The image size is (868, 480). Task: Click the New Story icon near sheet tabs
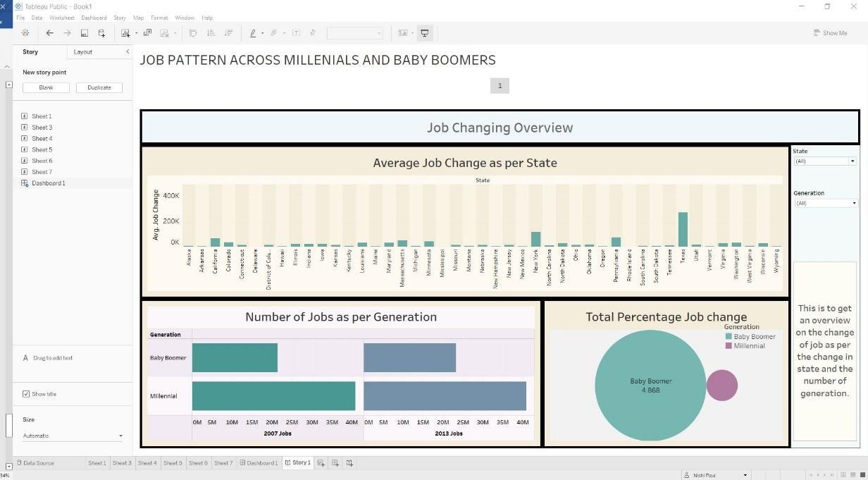(x=349, y=462)
